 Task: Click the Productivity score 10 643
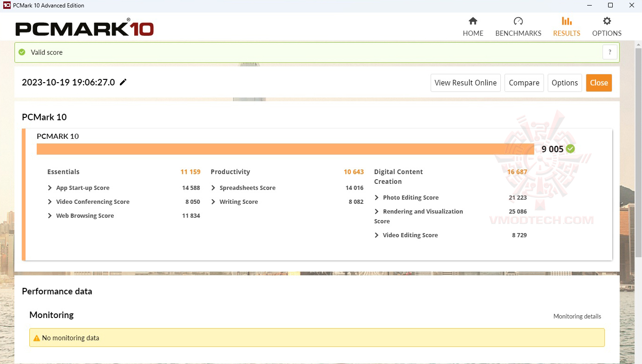pyautogui.click(x=354, y=172)
